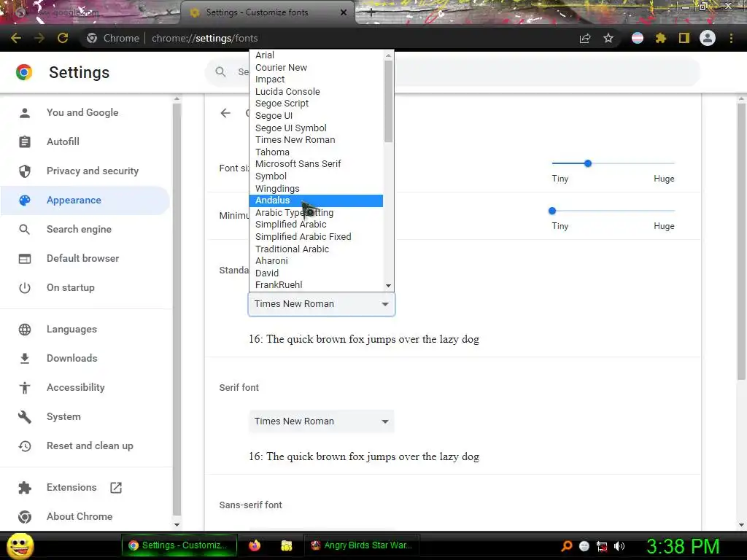This screenshot has height=560, width=747.
Task: Click the sidebar scrollbar down arrow
Action: 177,525
